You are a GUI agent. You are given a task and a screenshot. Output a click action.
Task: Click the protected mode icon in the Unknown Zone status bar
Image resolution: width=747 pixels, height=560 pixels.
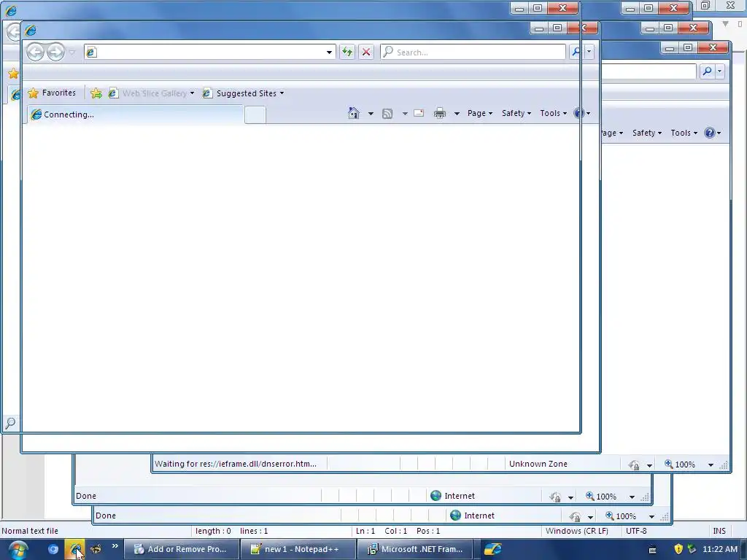[x=634, y=464]
